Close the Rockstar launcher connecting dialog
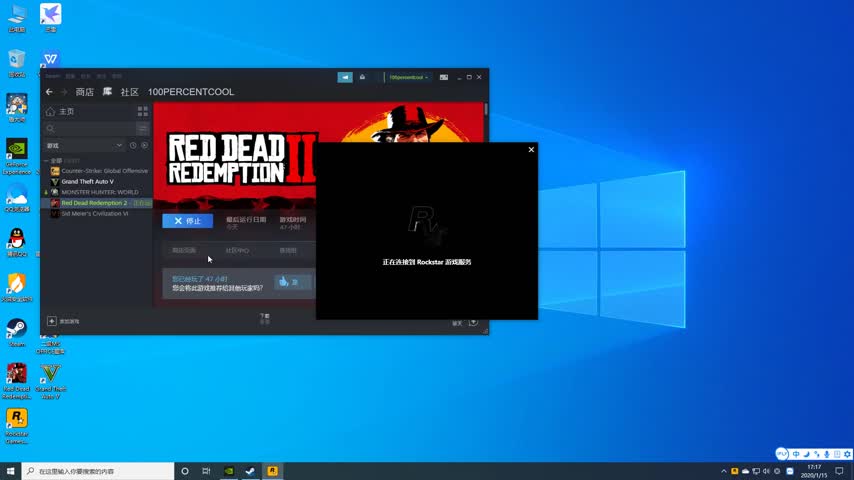Viewport: 854px width, 480px height. pyautogui.click(x=531, y=149)
